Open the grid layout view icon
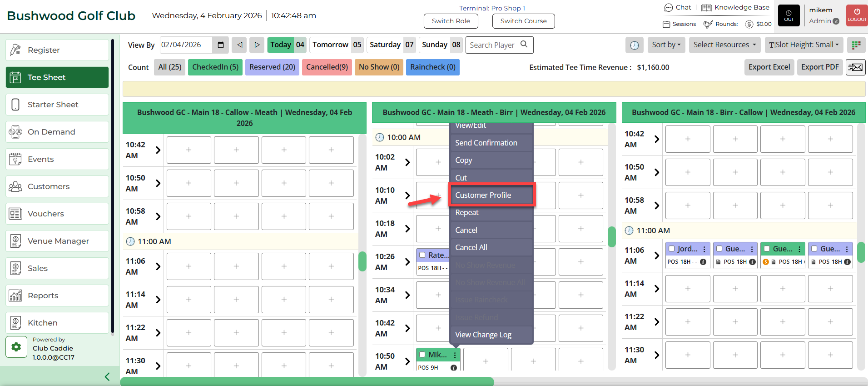The height and width of the screenshot is (386, 868). [x=856, y=45]
